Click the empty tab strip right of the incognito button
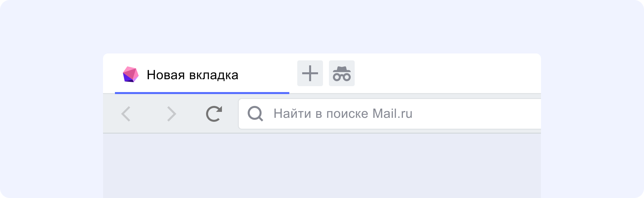Image resolution: width=644 pixels, height=198 pixels. 447,73
